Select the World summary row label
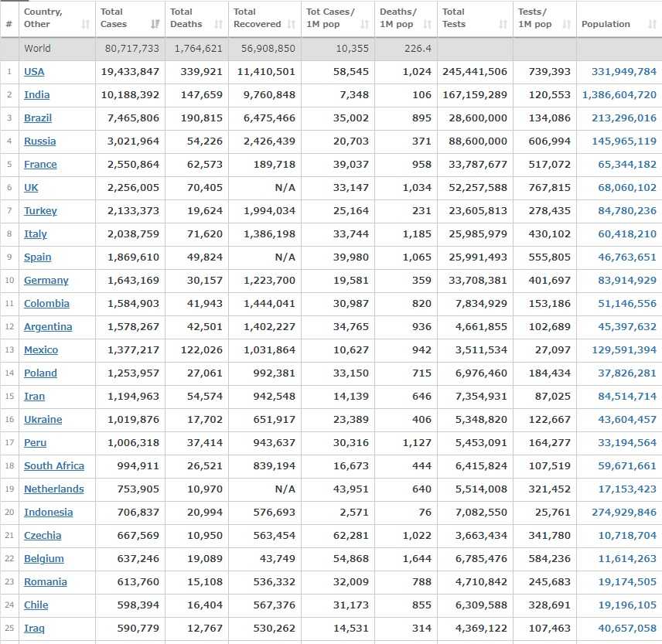 point(37,48)
